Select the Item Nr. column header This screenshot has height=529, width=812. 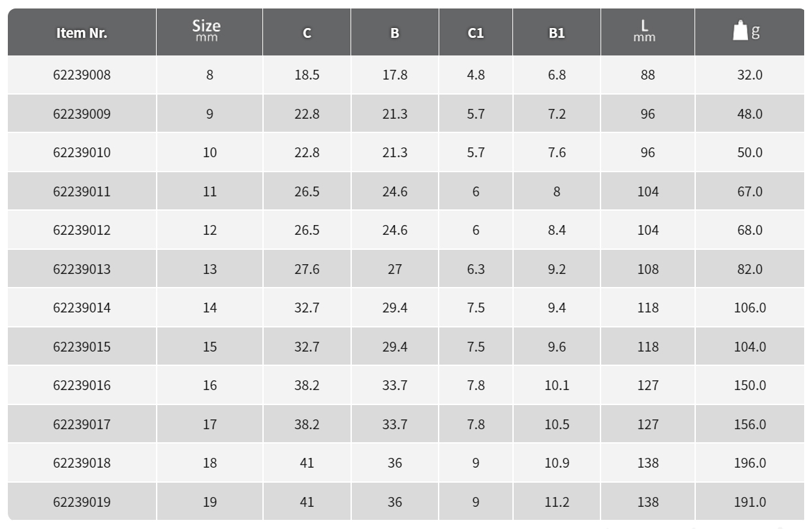point(82,32)
